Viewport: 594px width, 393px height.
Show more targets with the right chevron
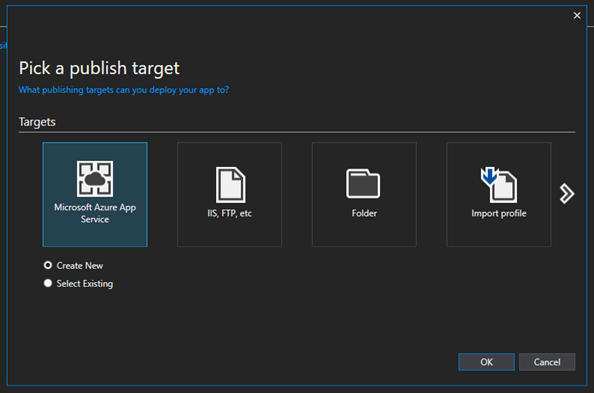coord(567,194)
